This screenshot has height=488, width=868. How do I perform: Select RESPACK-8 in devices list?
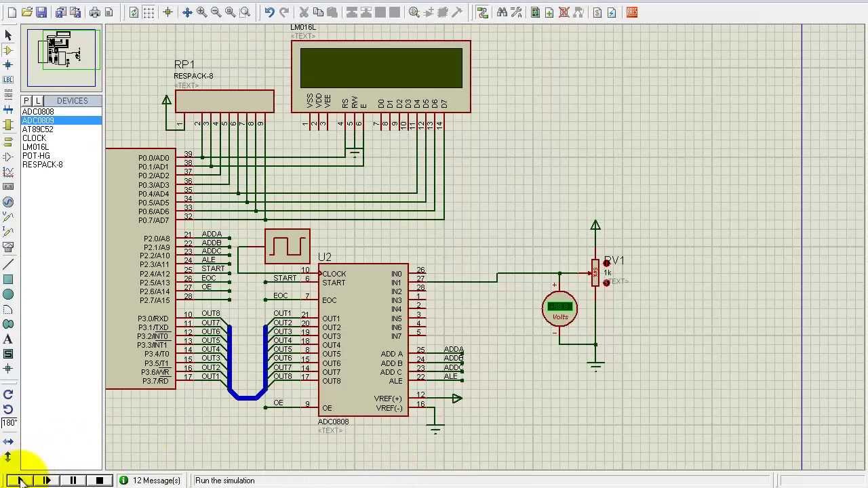pyautogui.click(x=62, y=165)
